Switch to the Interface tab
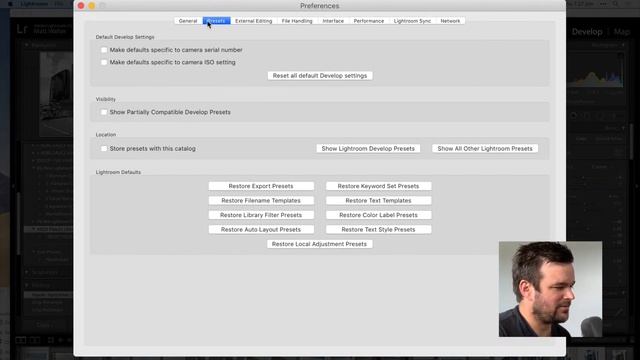Viewport: 640px width, 360px height. pos(333,21)
